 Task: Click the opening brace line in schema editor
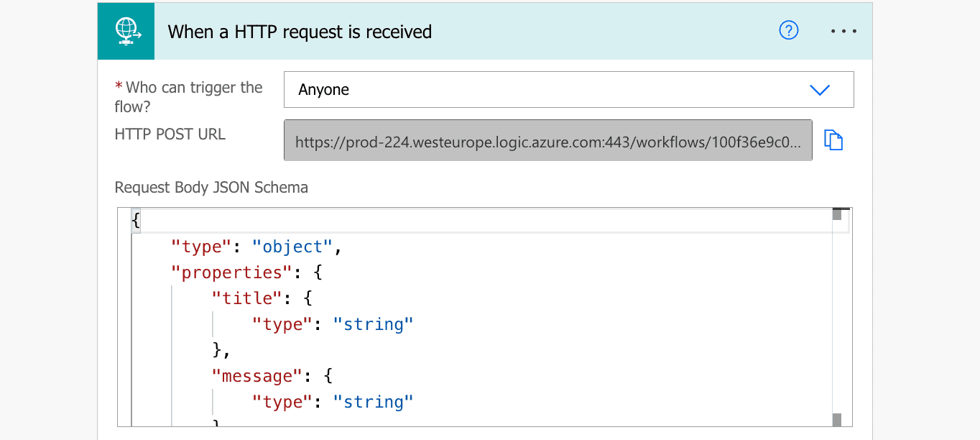pos(136,221)
